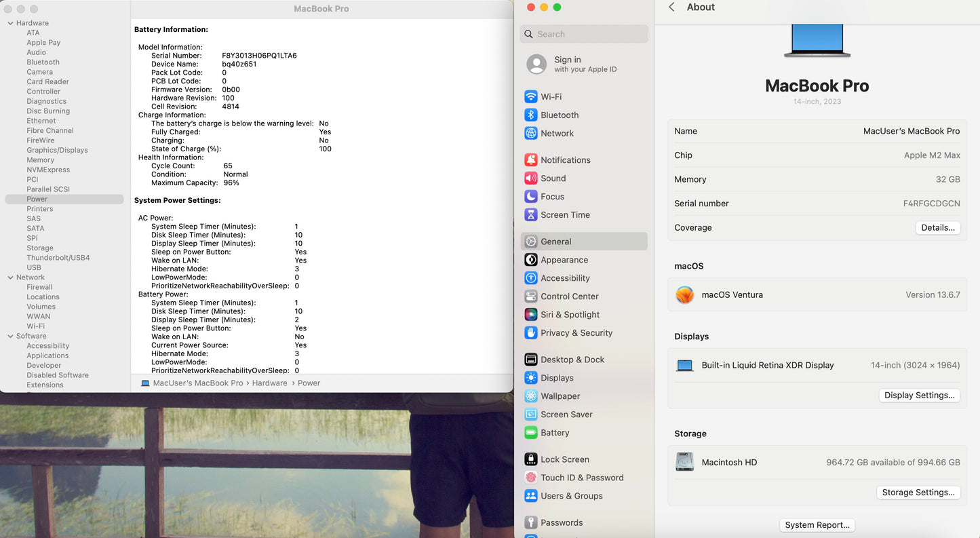The image size is (980, 538).
Task: Click the Search field in System Settings
Action: tap(585, 34)
